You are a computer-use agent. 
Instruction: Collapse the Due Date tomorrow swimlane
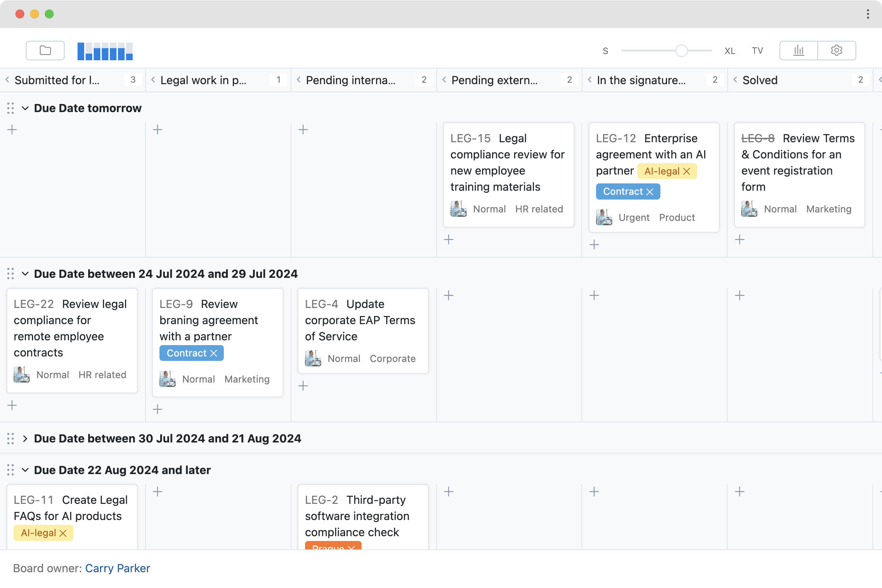tap(25, 108)
